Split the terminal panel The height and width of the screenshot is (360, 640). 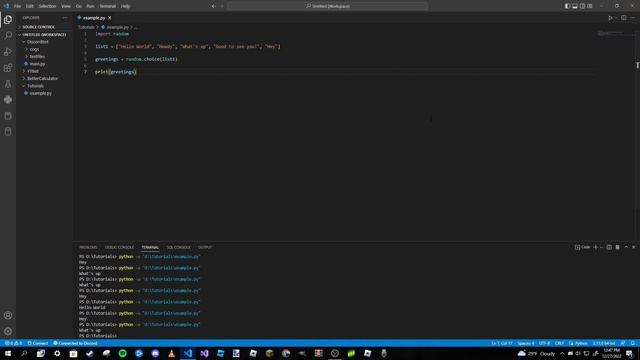[609, 247]
